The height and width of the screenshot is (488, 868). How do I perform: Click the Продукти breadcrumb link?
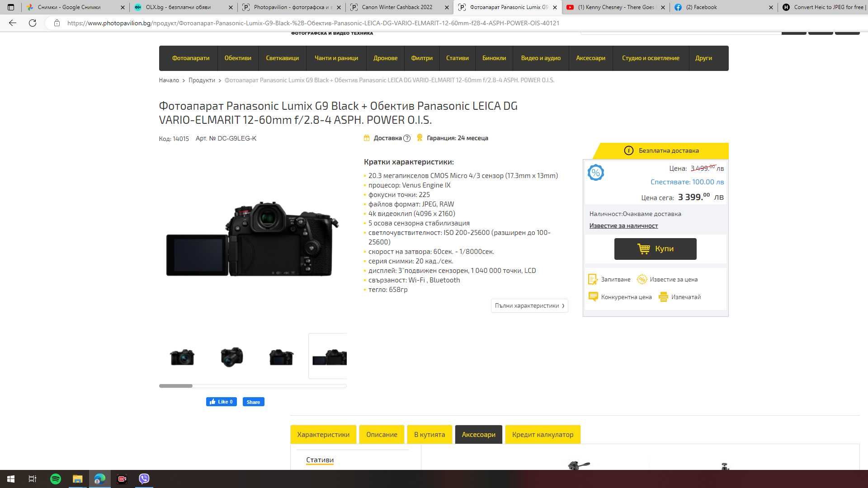[202, 80]
